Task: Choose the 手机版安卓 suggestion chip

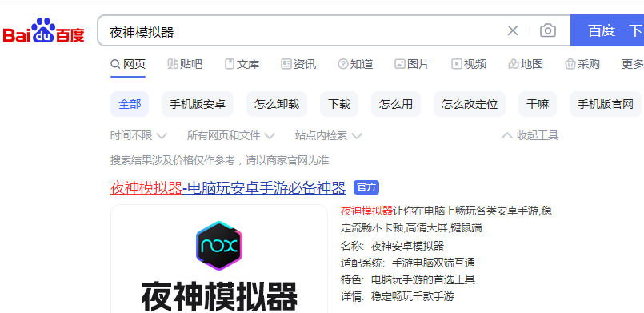Action: point(198,104)
